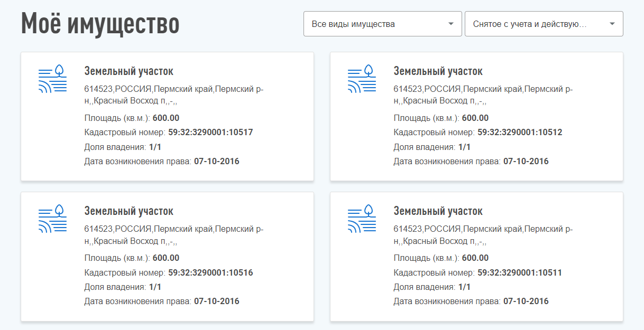This screenshot has width=644, height=330.
Task: Open 'Земельный участок' title of parcel 10512
Action: [438, 71]
